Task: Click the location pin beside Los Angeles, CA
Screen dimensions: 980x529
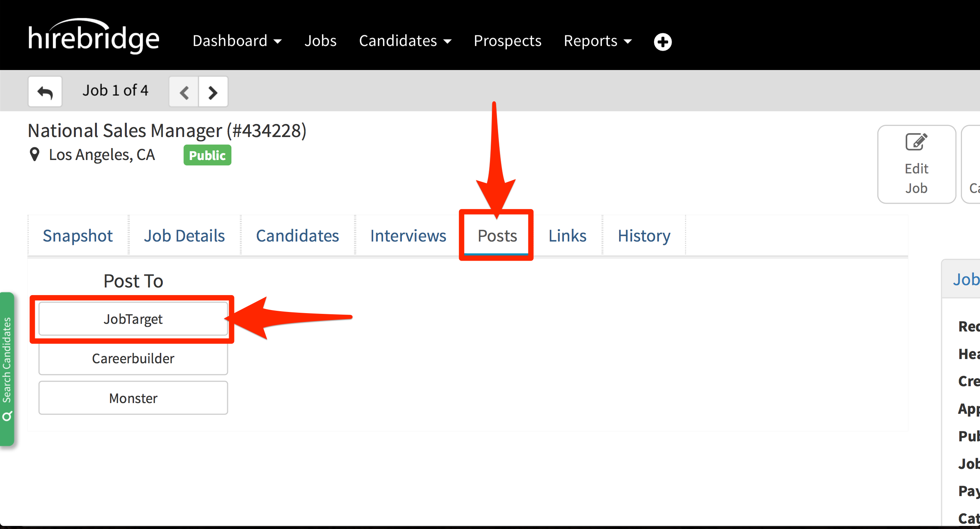Action: coord(34,154)
